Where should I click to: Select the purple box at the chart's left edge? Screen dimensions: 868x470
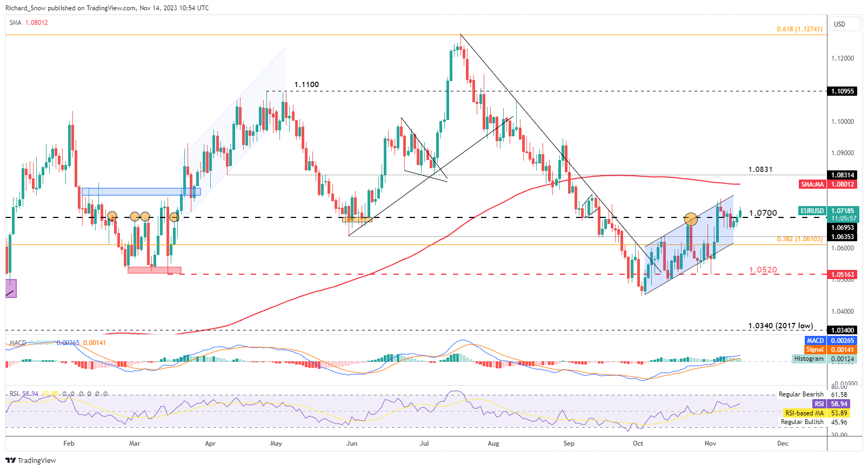tap(11, 288)
